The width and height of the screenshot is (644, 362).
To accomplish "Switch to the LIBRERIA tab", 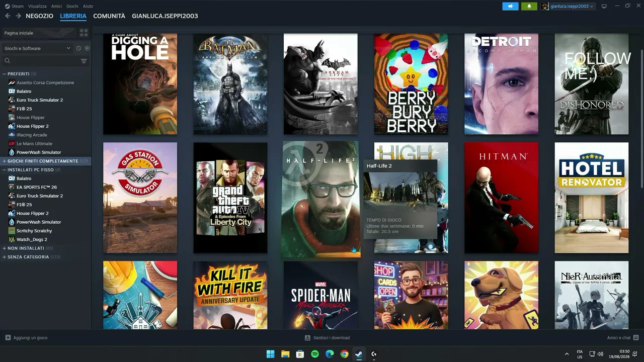I will tap(73, 16).
